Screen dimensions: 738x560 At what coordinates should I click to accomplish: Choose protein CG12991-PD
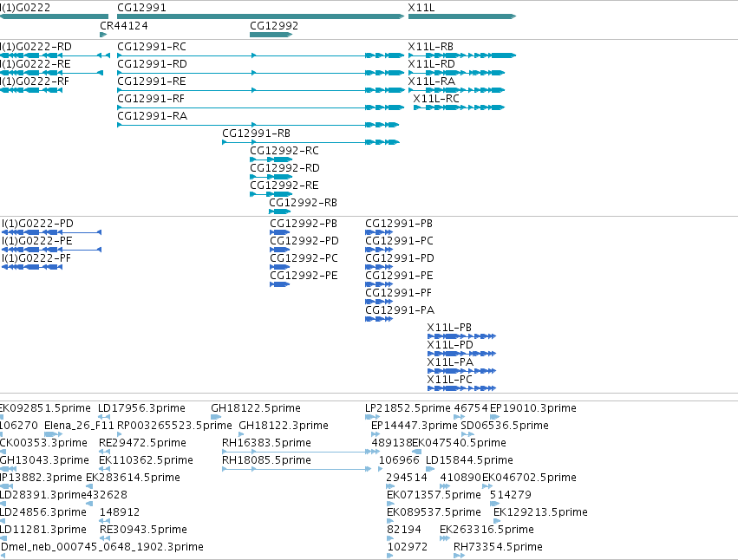coord(379,267)
